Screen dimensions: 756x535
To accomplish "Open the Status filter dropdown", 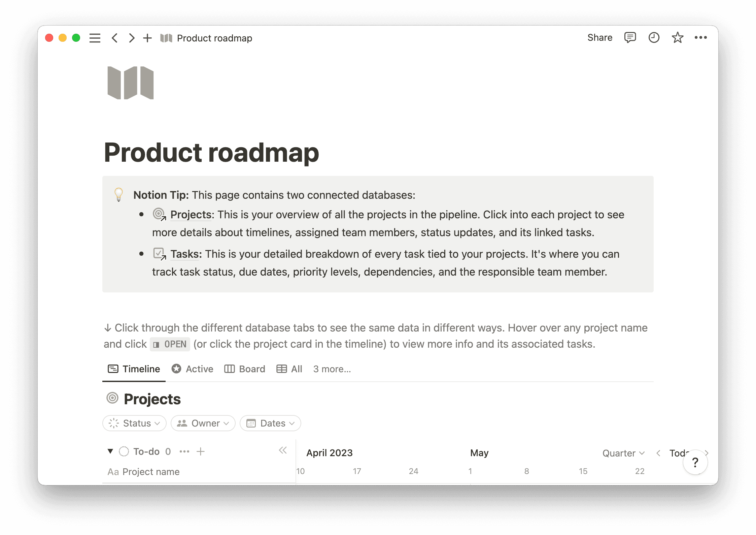I will click(134, 423).
